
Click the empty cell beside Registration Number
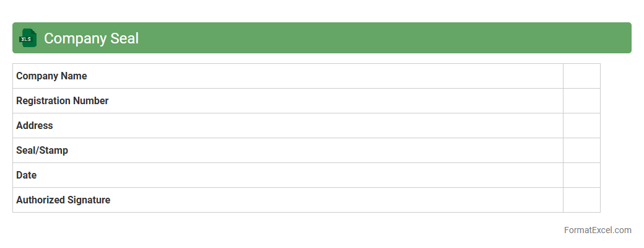581,101
